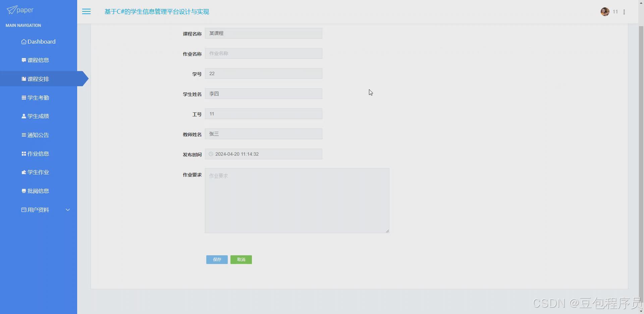
Task: Navigate to the Dashboard menu item
Action: pyautogui.click(x=39, y=42)
